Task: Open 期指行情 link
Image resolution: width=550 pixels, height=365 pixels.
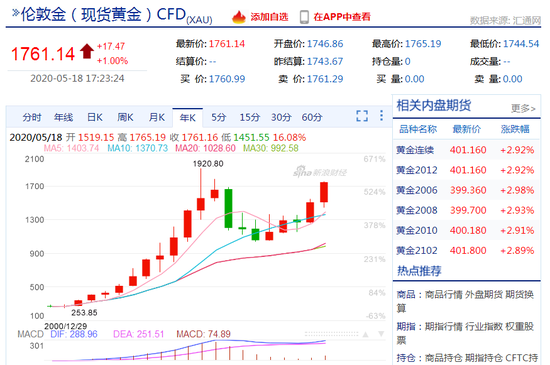Action: 444,327
